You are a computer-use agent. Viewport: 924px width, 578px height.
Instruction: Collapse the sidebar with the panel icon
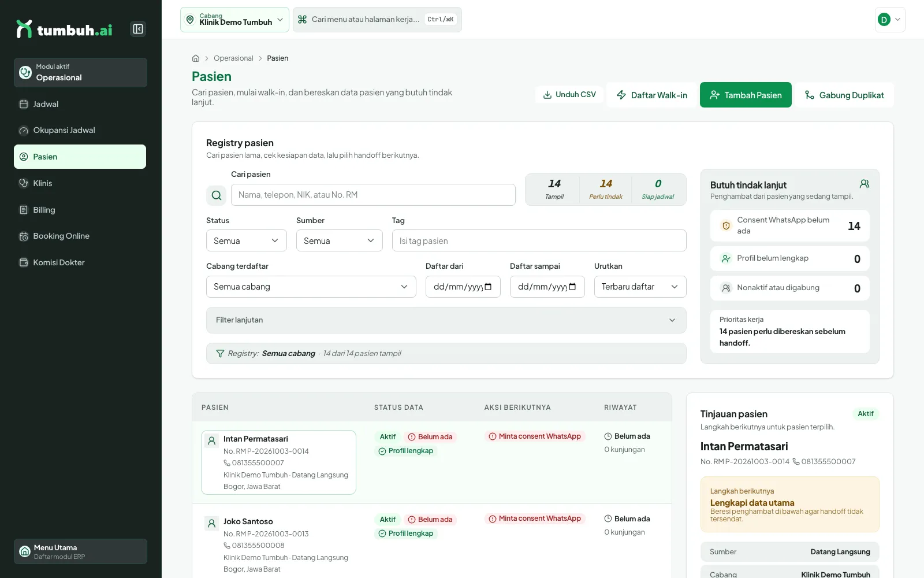[138, 29]
